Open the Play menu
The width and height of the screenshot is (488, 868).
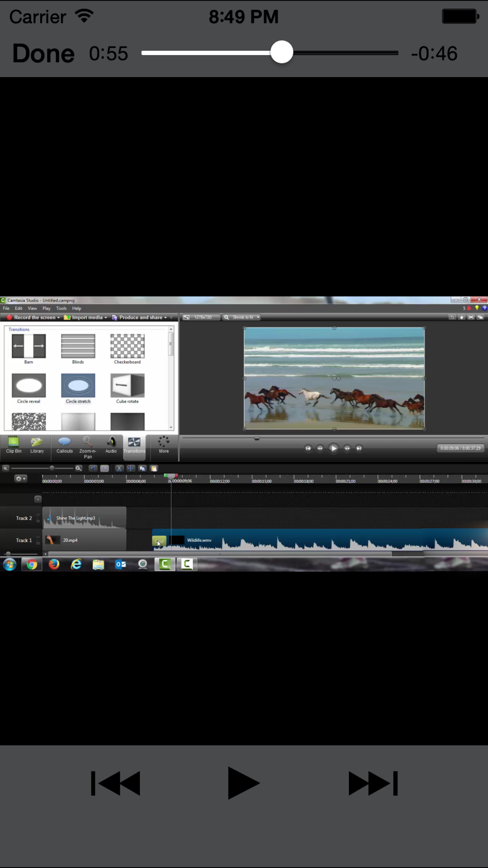[x=46, y=309]
